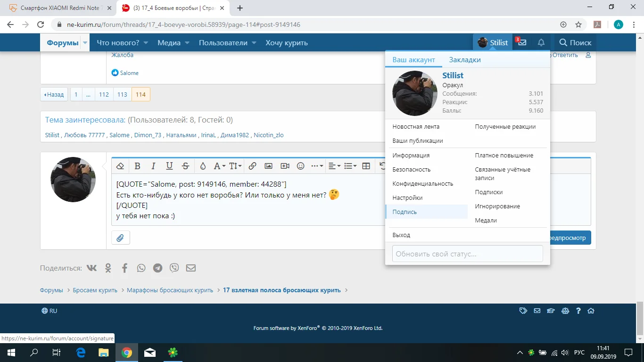Toggle strikethrough formatting in the editor
644x362 pixels.
pyautogui.click(x=185, y=166)
